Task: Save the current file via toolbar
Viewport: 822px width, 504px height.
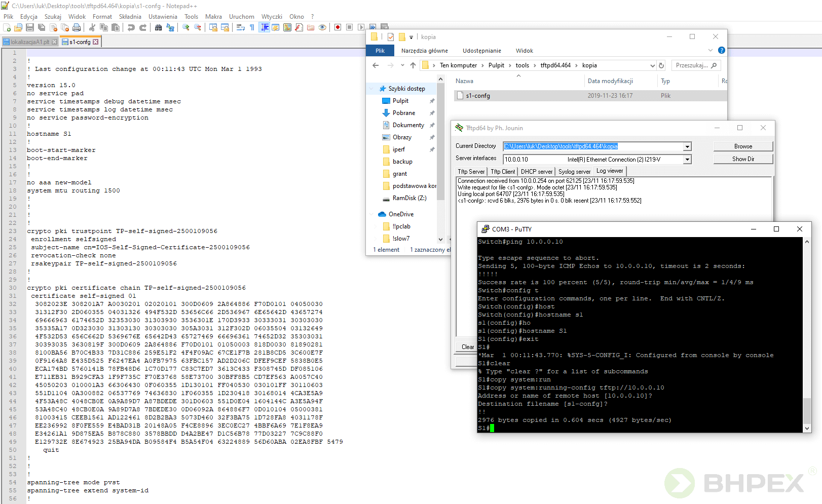Action: pos(30,27)
